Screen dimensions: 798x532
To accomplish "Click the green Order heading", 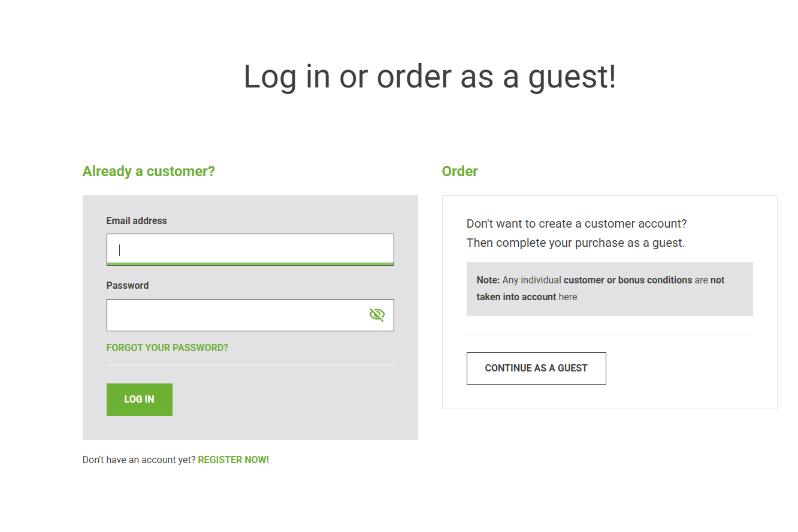I will 460,171.
